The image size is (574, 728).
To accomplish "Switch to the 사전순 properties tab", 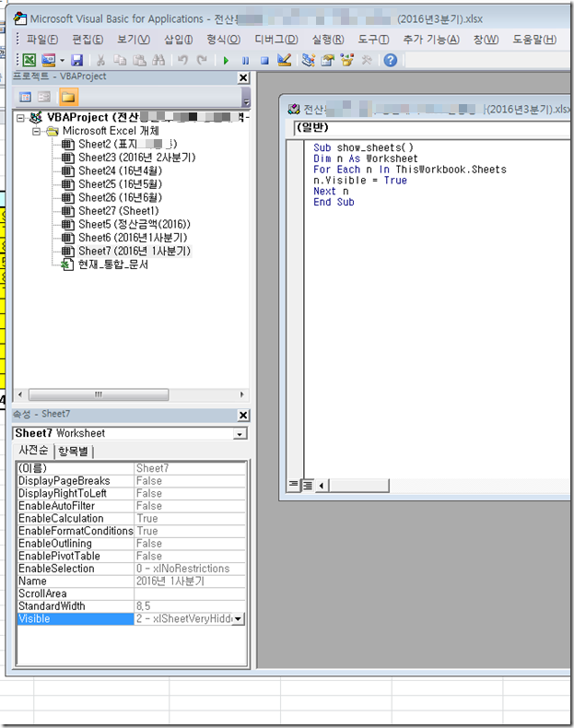I will pos(33,451).
